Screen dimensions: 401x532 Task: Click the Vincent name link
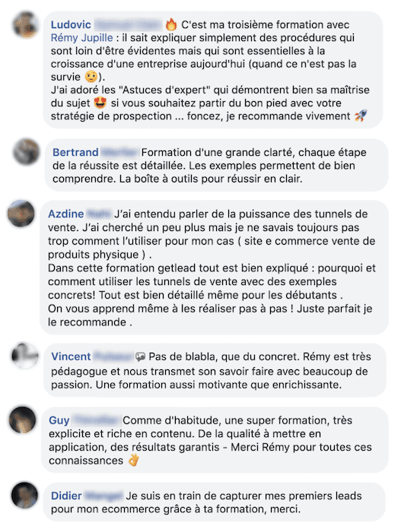[71, 356]
